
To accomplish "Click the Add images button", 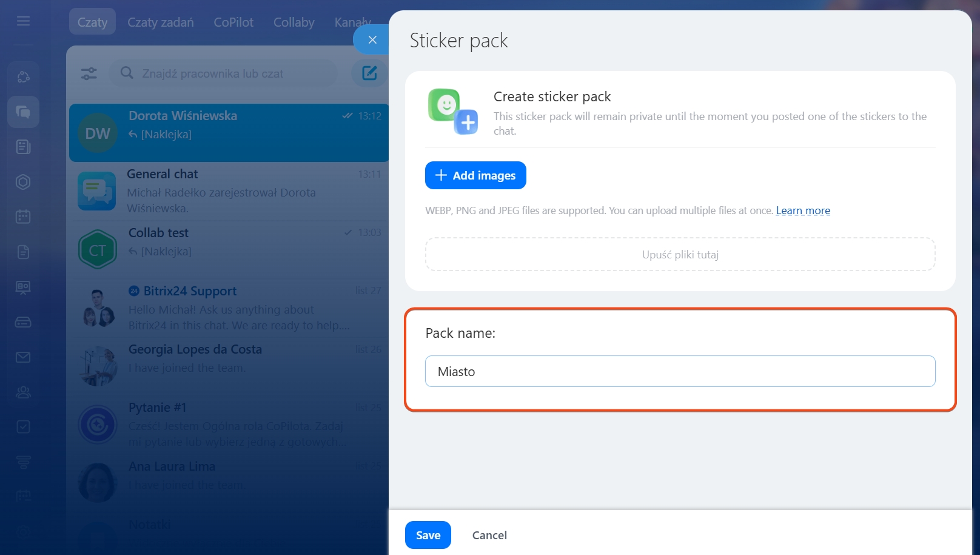I will pyautogui.click(x=475, y=175).
